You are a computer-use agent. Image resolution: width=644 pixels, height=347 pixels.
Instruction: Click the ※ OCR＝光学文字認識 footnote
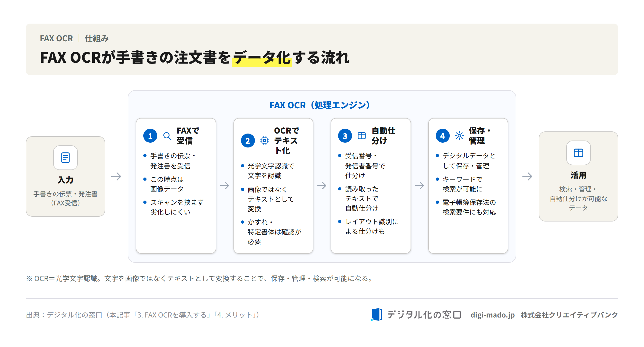click(200, 279)
